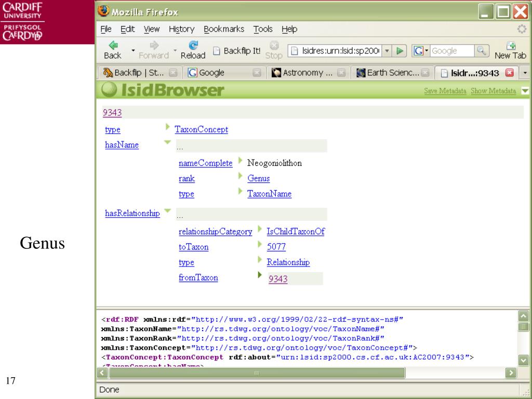Click the Show Metadata link

click(494, 91)
